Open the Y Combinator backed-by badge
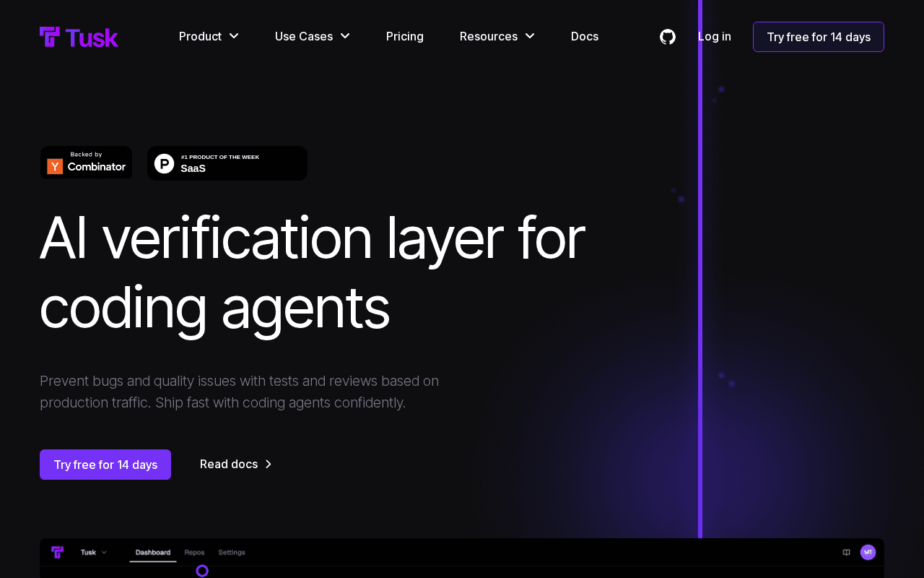Screen dimensions: 924x578 (x=86, y=163)
